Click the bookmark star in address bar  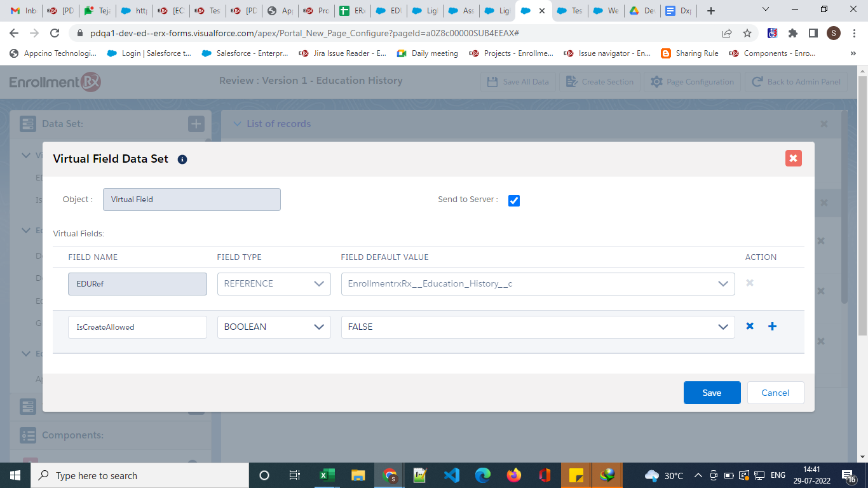point(747,33)
